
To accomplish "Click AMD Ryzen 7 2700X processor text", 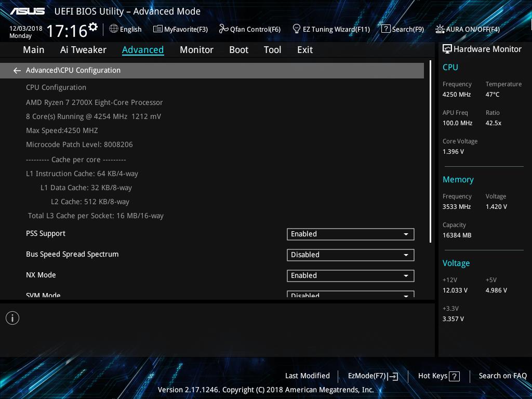I will 95,102.
